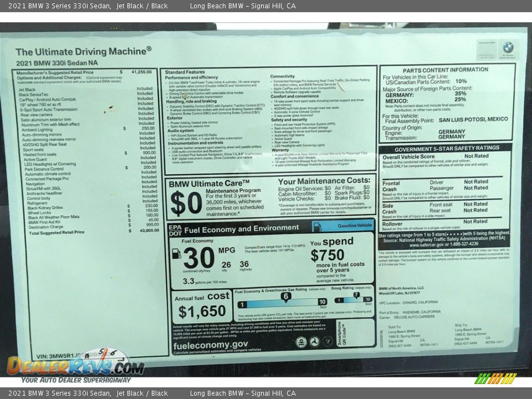This screenshot has height=399, width=532.
Task: Select header text 'Long Beach BMW - Signal Hill, CA'
Action: coord(243,6)
